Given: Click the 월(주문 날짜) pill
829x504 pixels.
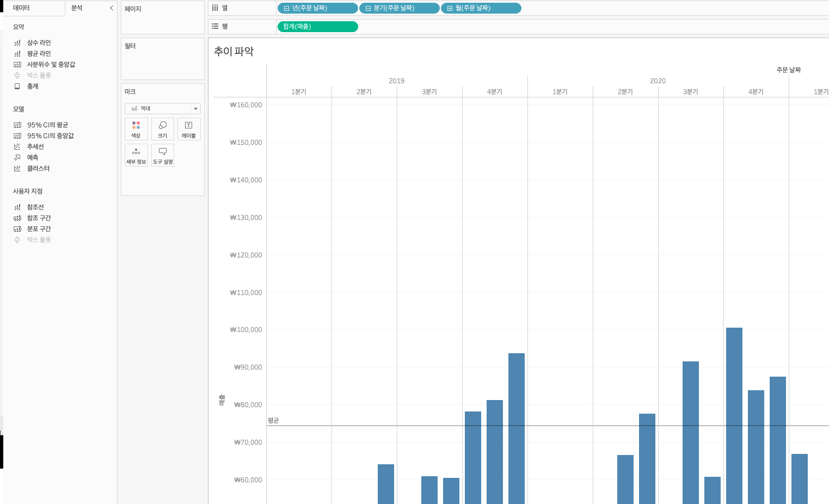Looking at the screenshot, I should (481, 8).
